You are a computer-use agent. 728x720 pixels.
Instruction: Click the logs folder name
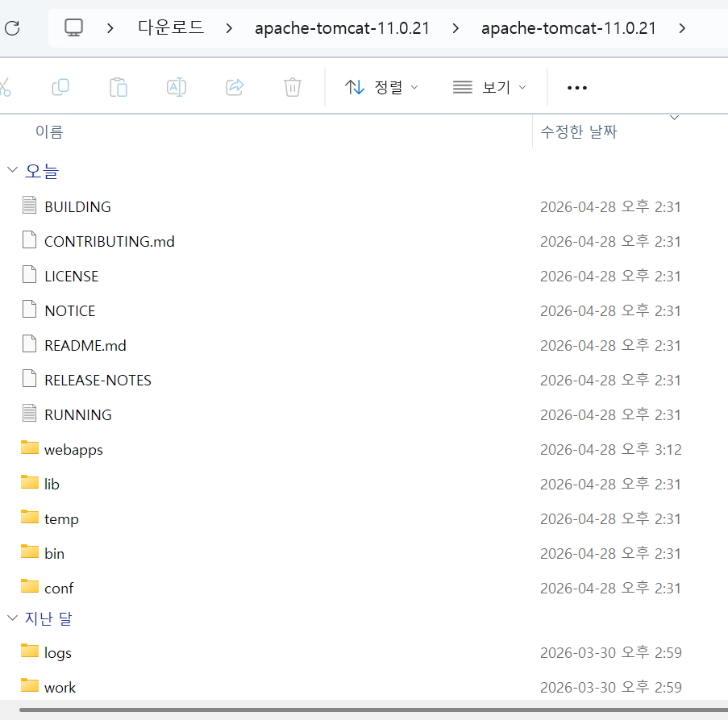(x=58, y=653)
